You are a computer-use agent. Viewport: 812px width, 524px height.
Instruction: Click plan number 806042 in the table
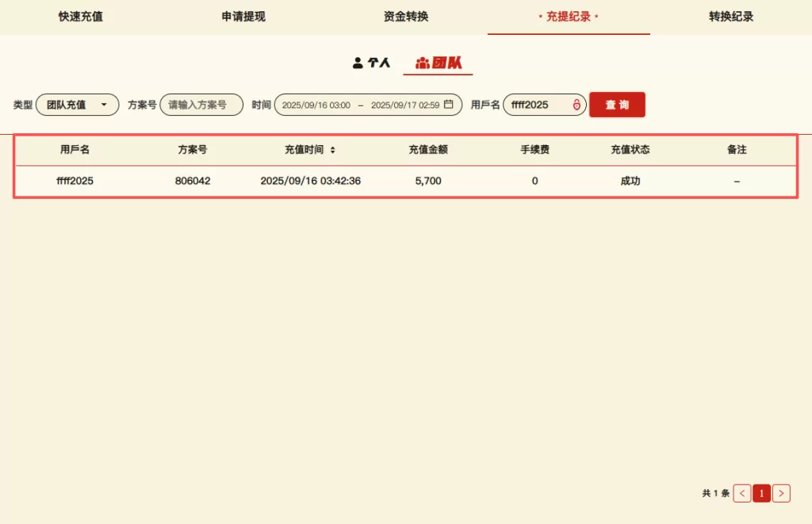pos(193,181)
